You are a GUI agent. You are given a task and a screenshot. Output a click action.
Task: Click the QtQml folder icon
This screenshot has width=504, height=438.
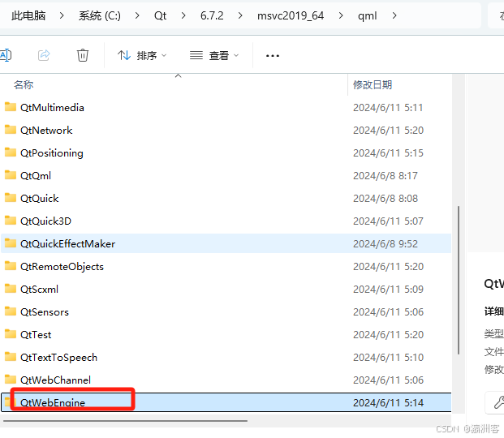11,175
